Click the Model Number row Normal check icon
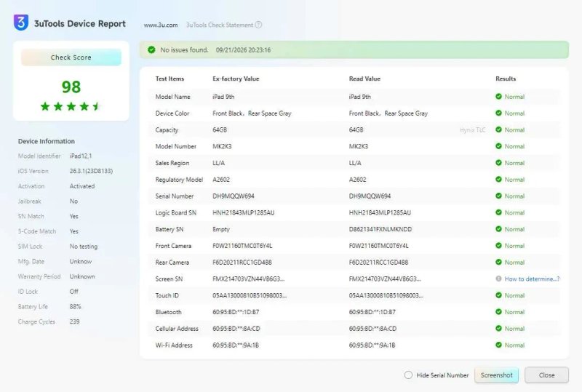 (498, 146)
